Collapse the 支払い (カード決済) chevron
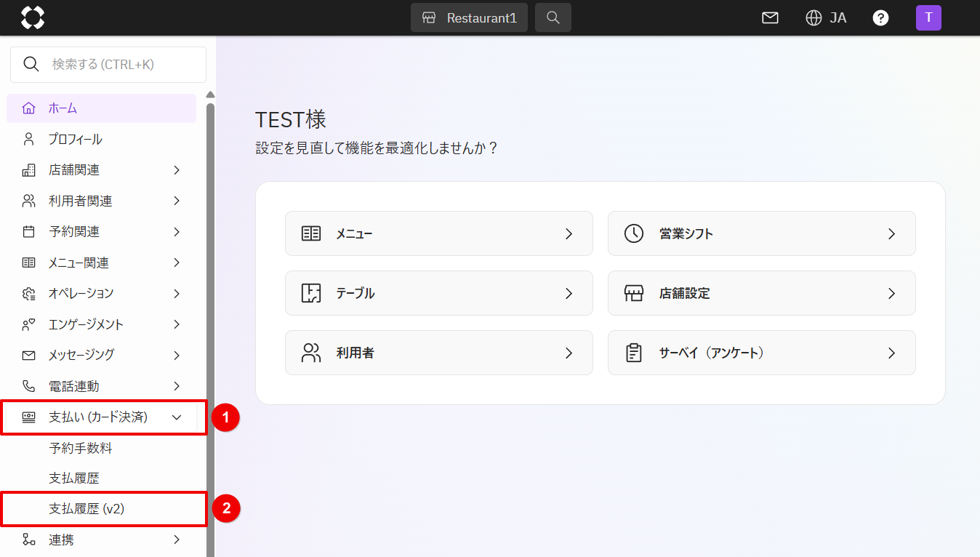The height and width of the screenshot is (557, 980). (x=177, y=417)
